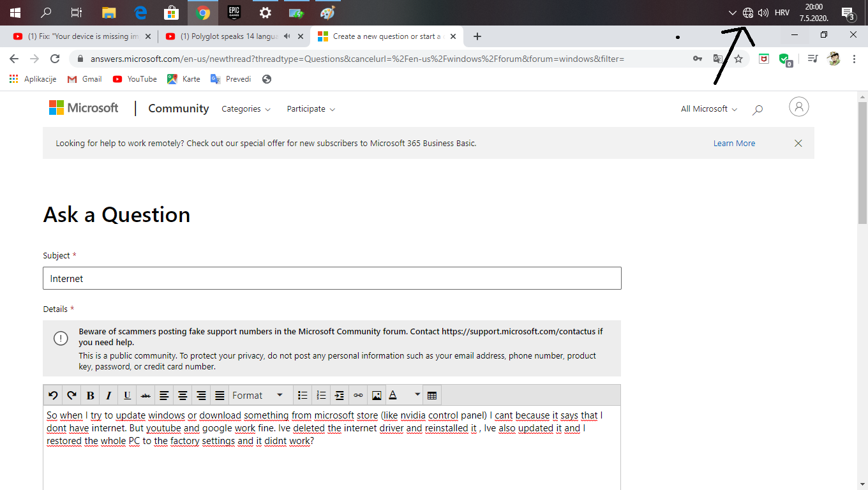Insert a numbered list

[x=321, y=396]
